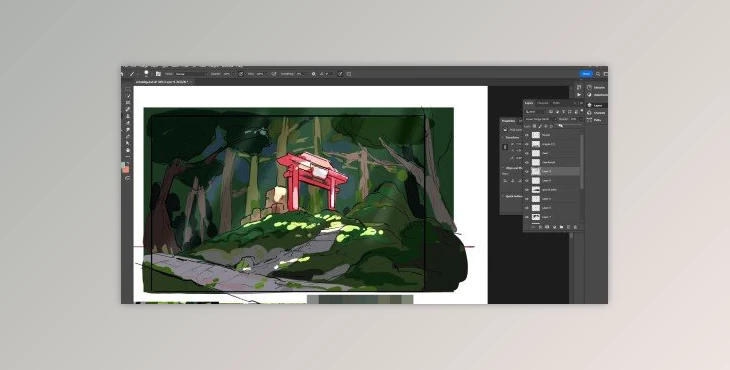
Task: Hide the highlighted selected layer's eye
Action: click(x=527, y=171)
